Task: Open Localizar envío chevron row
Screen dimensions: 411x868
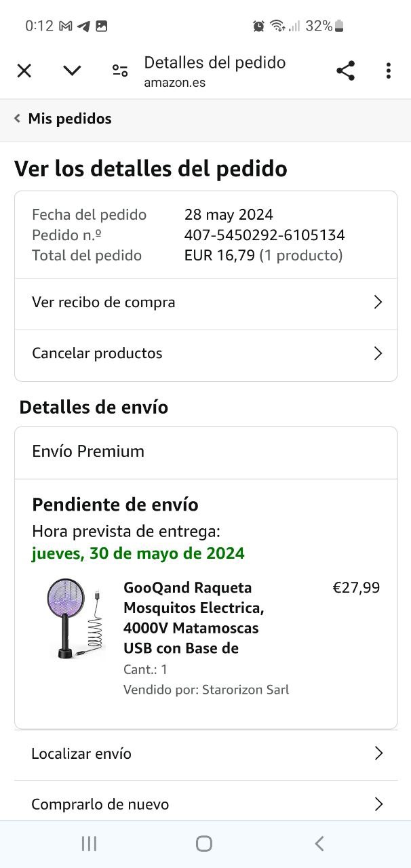Action: point(206,753)
